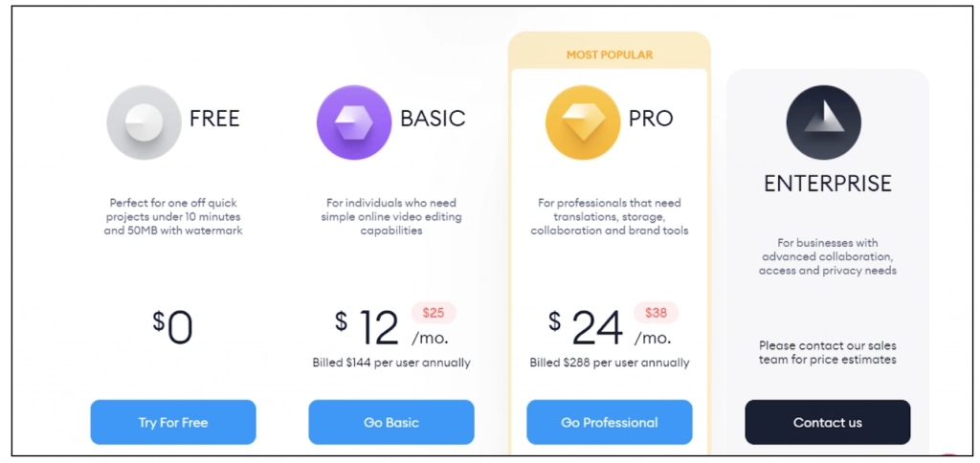This screenshot has width=980, height=463.
Task: Click the purple Basic plan hexagon icon
Action: click(x=354, y=121)
